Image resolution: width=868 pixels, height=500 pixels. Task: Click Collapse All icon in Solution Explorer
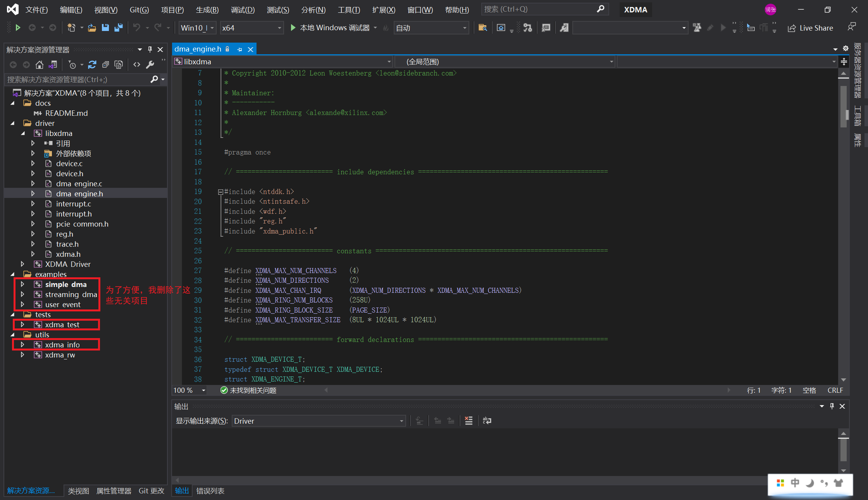[105, 65]
